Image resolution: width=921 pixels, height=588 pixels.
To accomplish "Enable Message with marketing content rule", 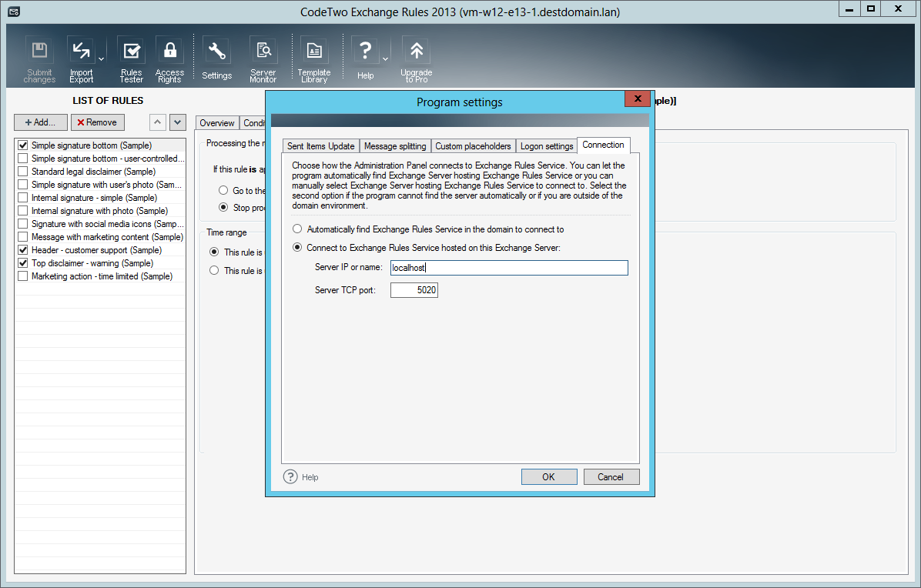I will click(x=23, y=237).
